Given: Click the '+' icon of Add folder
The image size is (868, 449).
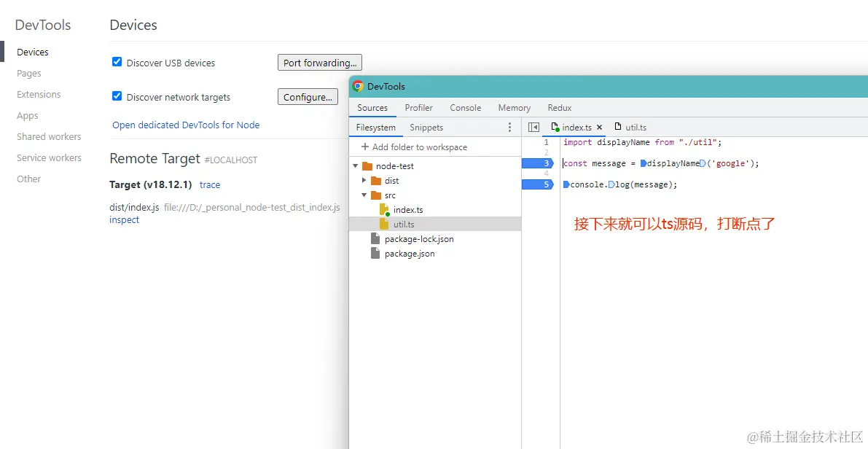Looking at the screenshot, I should (x=365, y=147).
